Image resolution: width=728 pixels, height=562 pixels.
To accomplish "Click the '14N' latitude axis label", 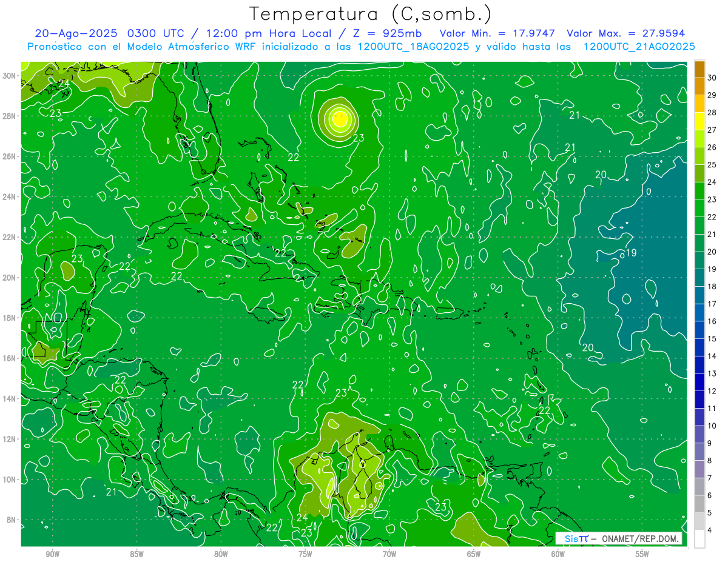I will tap(9, 398).
